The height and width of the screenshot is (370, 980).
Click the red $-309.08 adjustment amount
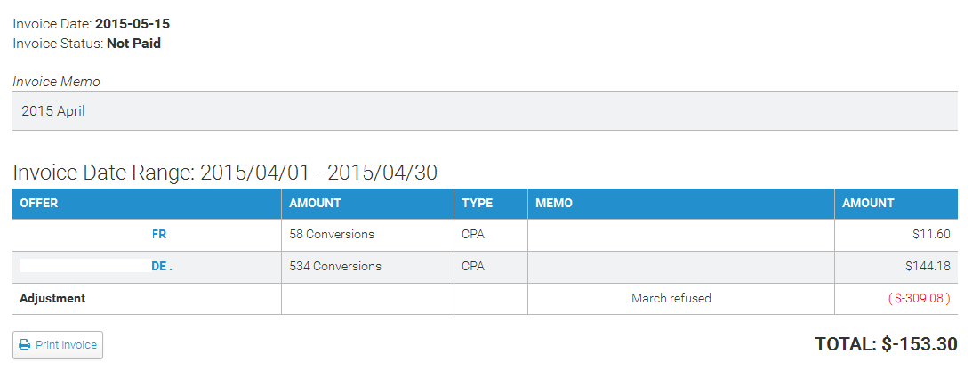[920, 299]
